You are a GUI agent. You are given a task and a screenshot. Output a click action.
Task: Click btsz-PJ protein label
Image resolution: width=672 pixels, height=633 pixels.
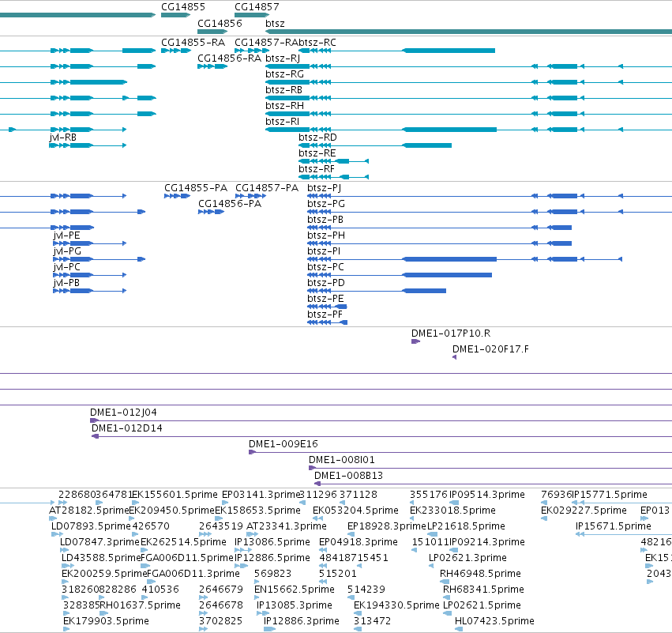pyautogui.click(x=324, y=188)
